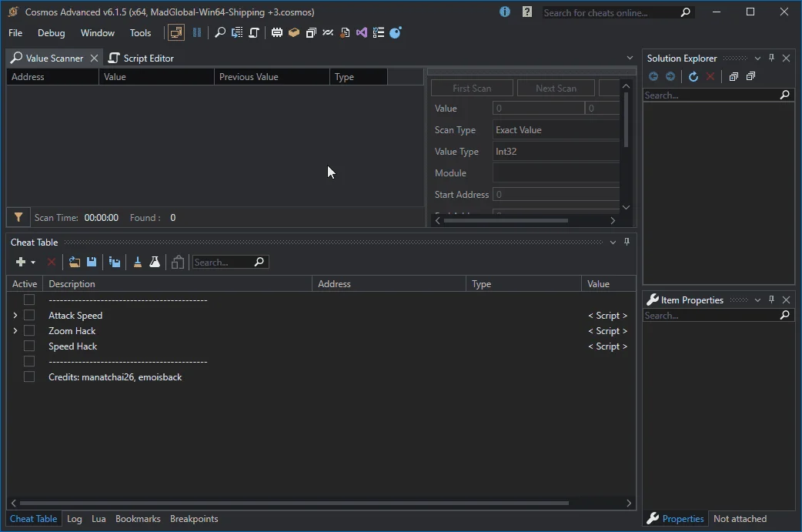This screenshot has width=802, height=532.
Task: Expand the Attack Speed entry arrow
Action: pyautogui.click(x=15, y=315)
